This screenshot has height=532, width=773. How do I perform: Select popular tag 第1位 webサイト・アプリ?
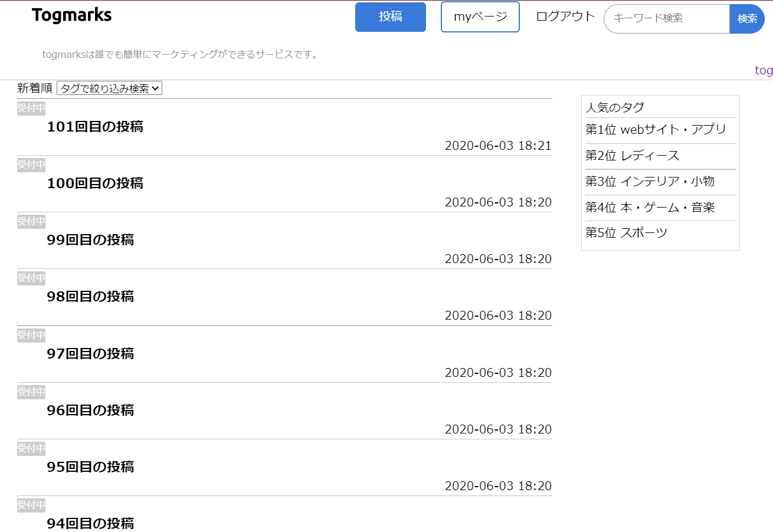656,130
